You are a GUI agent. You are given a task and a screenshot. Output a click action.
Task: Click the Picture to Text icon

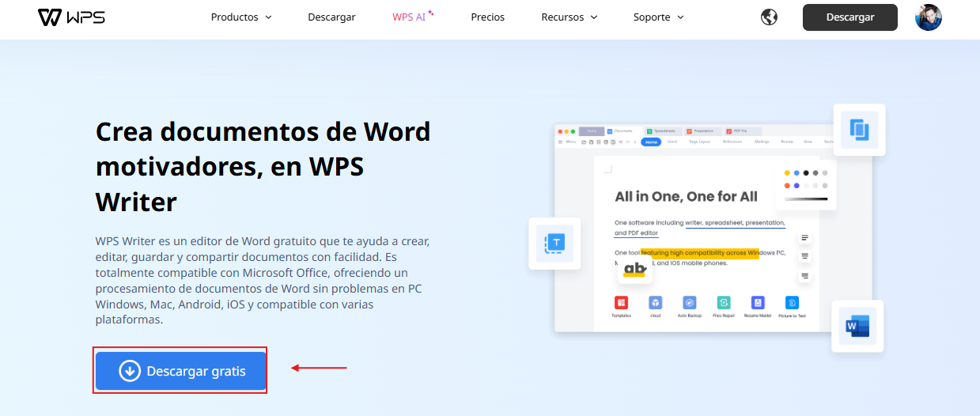[792, 303]
